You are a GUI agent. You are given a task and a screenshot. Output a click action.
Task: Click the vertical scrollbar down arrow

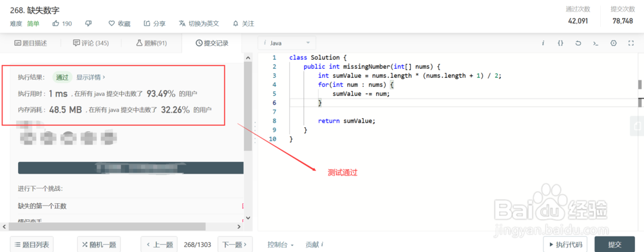pyautogui.click(x=248, y=218)
